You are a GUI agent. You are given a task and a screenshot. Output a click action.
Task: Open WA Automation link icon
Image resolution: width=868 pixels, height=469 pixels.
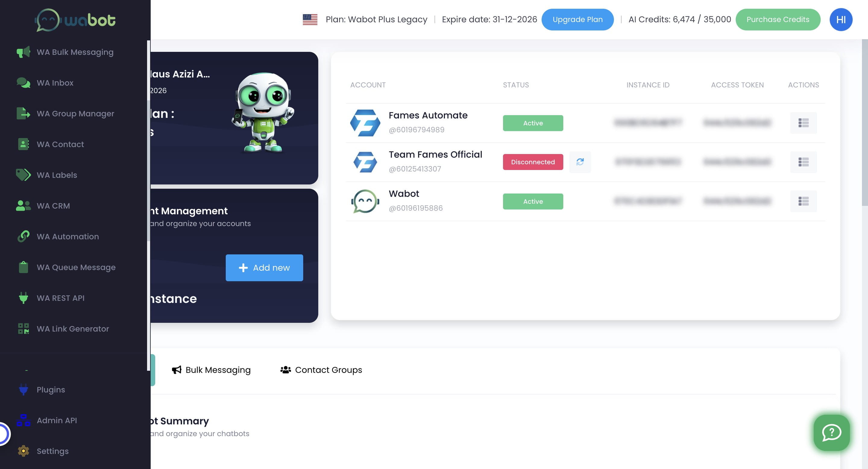(23, 237)
